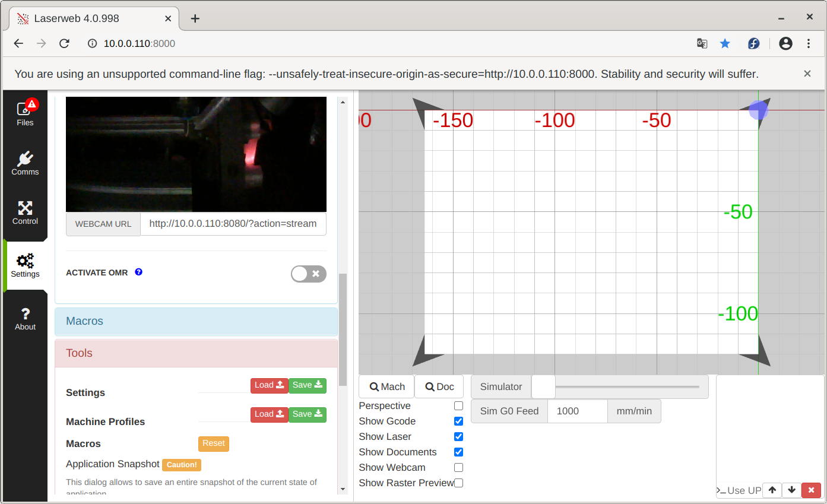The height and width of the screenshot is (504, 827).
Task: Open the Fedora extension icon
Action: tap(753, 43)
